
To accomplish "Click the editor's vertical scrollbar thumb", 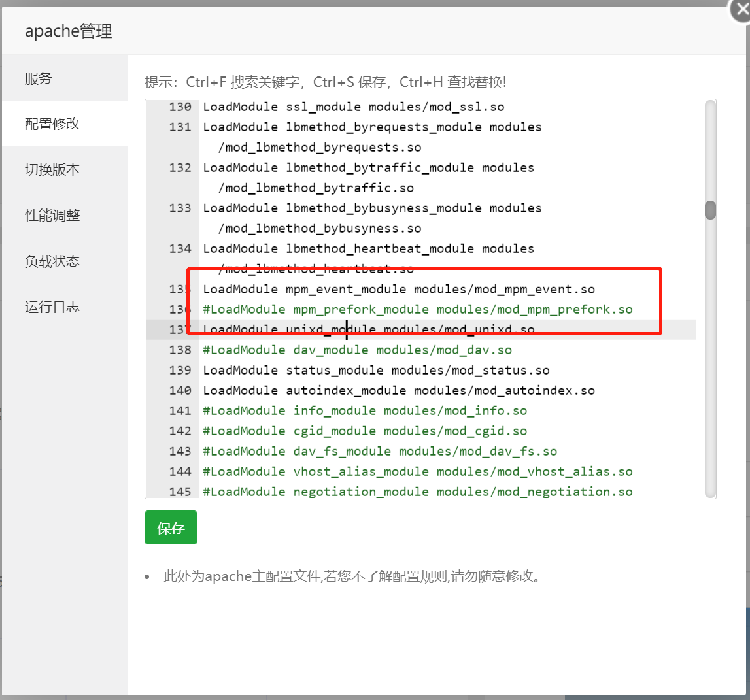I will point(710,210).
